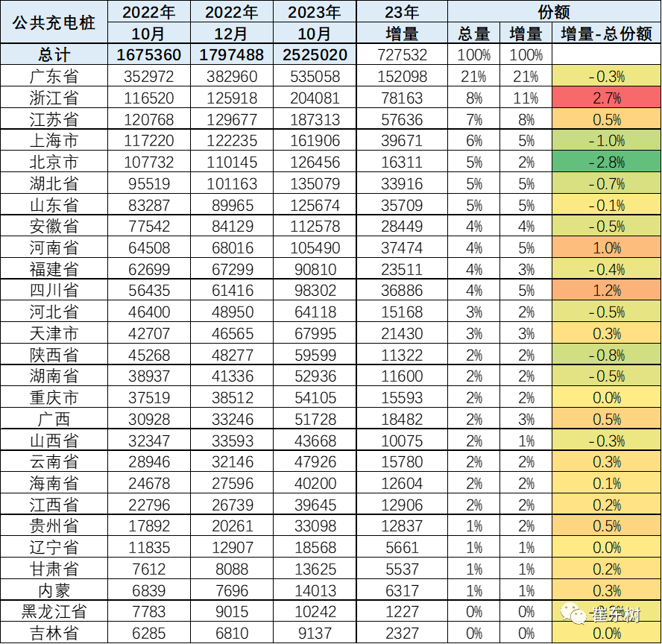Viewport: 662px width, 644px height.
Task: Select the 广东省 row label
Action: pyautogui.click(x=54, y=76)
